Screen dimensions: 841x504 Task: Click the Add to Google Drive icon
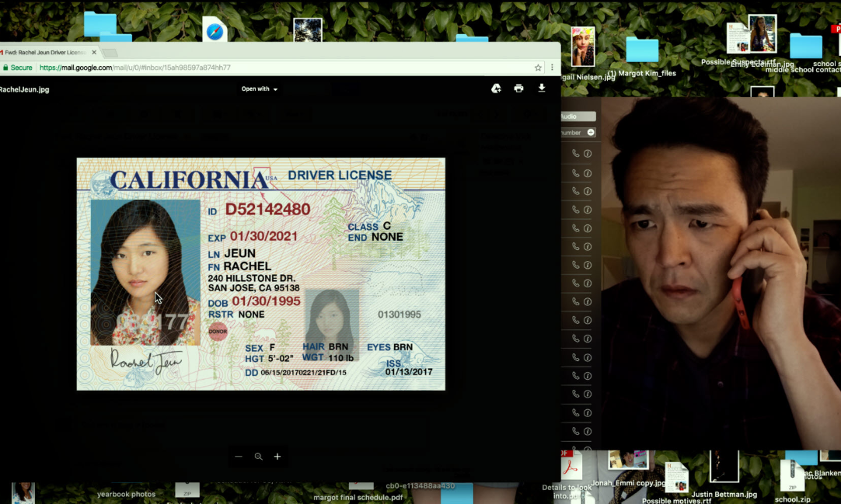coord(496,89)
